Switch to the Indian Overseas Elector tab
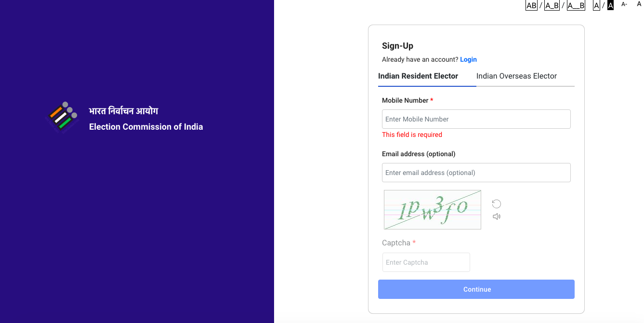Viewport: 644px width, 323px height. coord(516,76)
